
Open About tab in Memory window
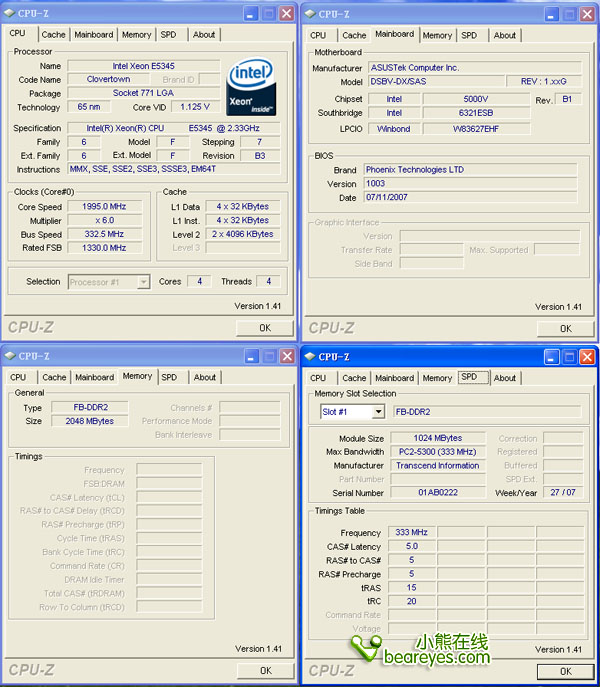(205, 377)
